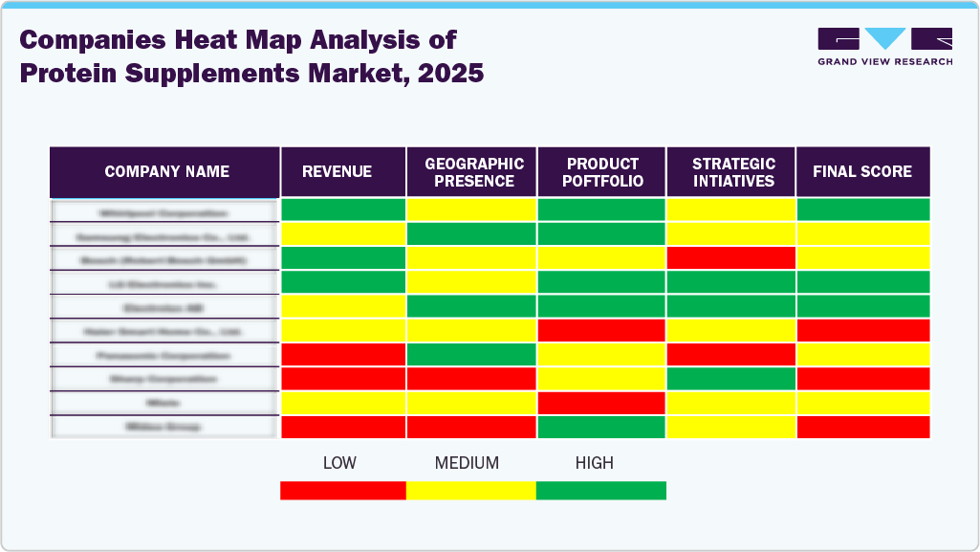This screenshot has width=980, height=552.
Task: Click the Grand View Research logo
Action: click(x=884, y=48)
